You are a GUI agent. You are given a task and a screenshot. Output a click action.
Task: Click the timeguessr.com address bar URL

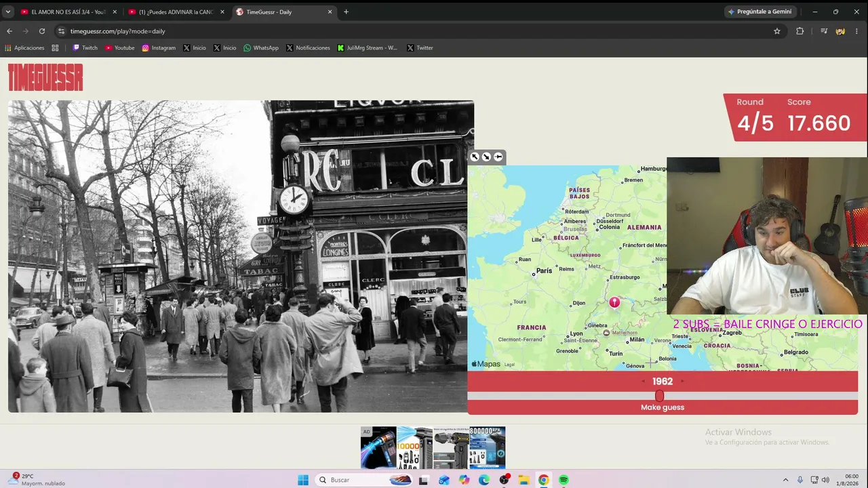pyautogui.click(x=117, y=31)
